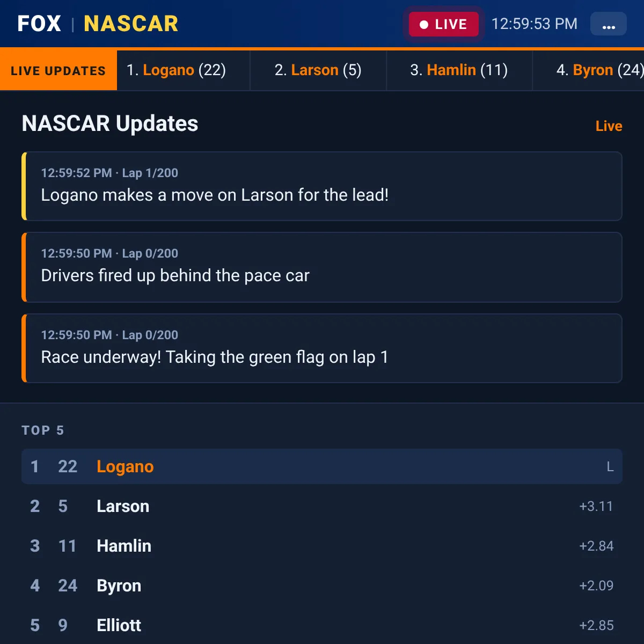Open the Drivers fired up update card

322,267
